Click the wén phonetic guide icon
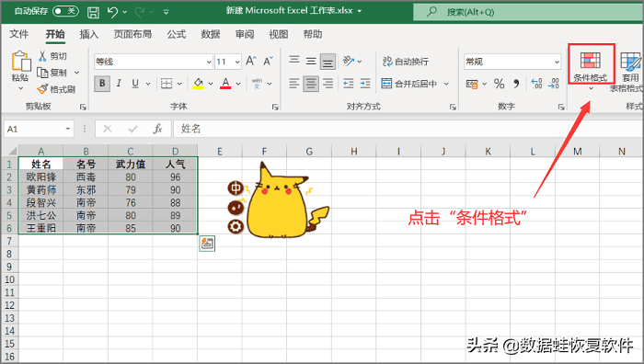 [257, 84]
